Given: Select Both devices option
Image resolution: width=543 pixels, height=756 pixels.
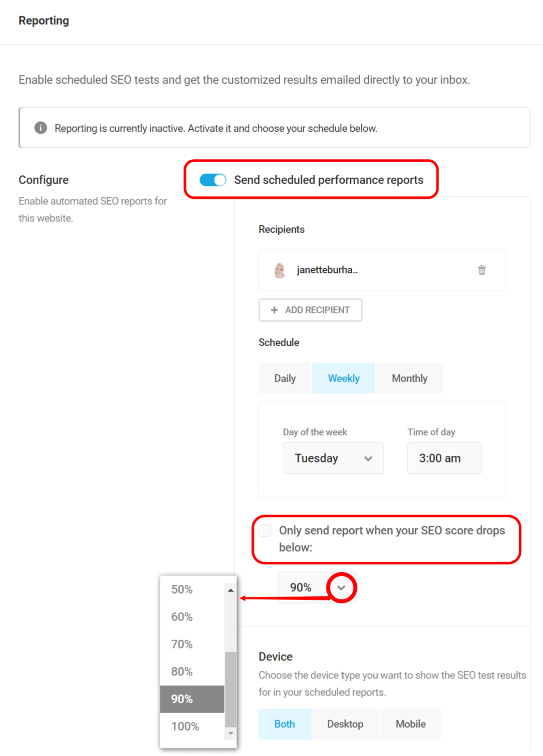Looking at the screenshot, I should pyautogui.click(x=284, y=724).
